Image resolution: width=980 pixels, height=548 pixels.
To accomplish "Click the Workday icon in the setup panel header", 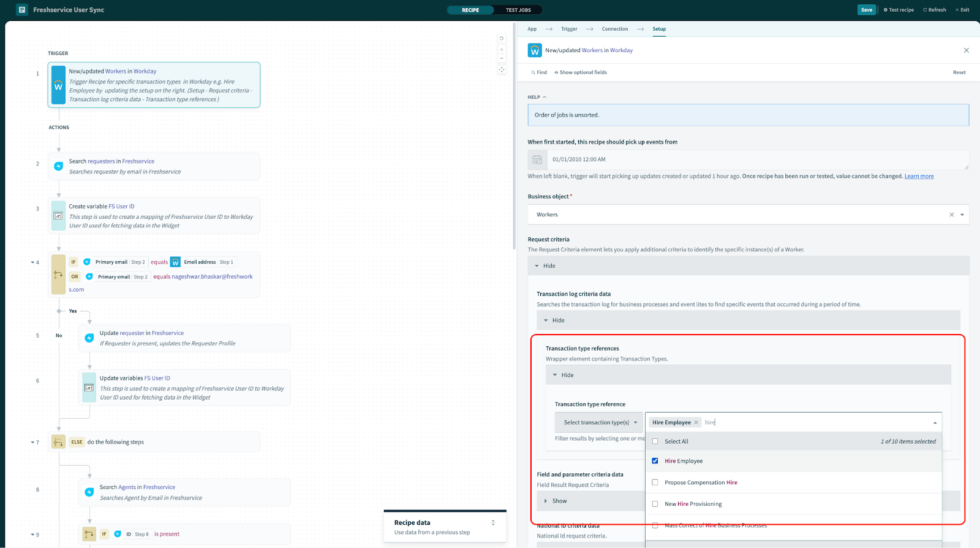I will tap(535, 50).
